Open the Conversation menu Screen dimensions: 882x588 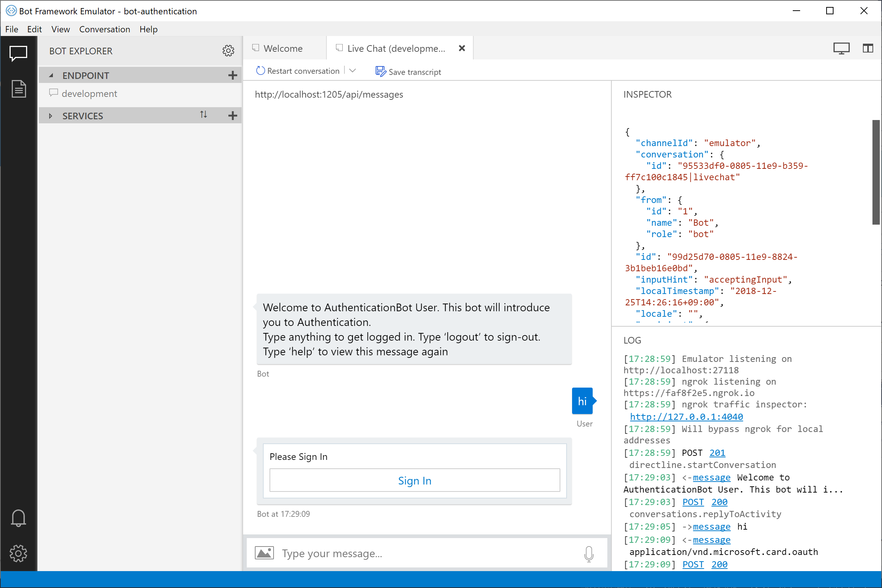[104, 29]
